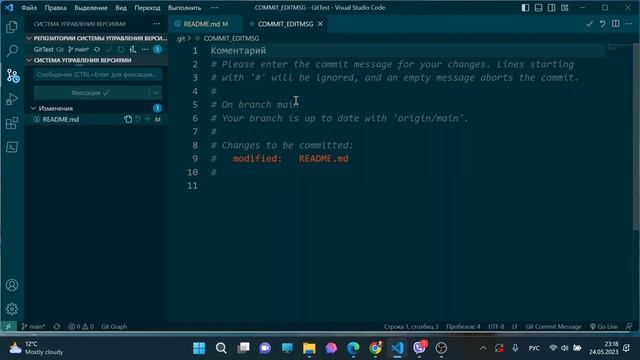Image resolution: width=640 pixels, height=360 pixels.
Task: Open the Extensions view icon
Action: 12,123
